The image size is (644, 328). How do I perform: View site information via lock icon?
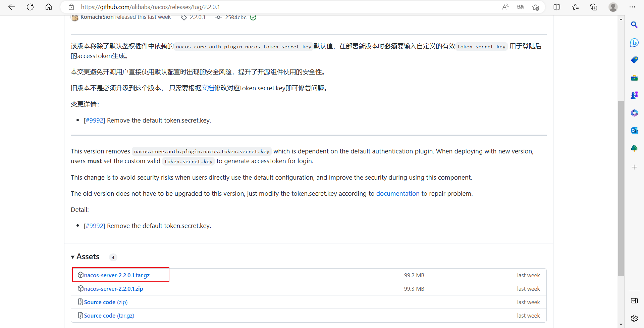(71, 7)
